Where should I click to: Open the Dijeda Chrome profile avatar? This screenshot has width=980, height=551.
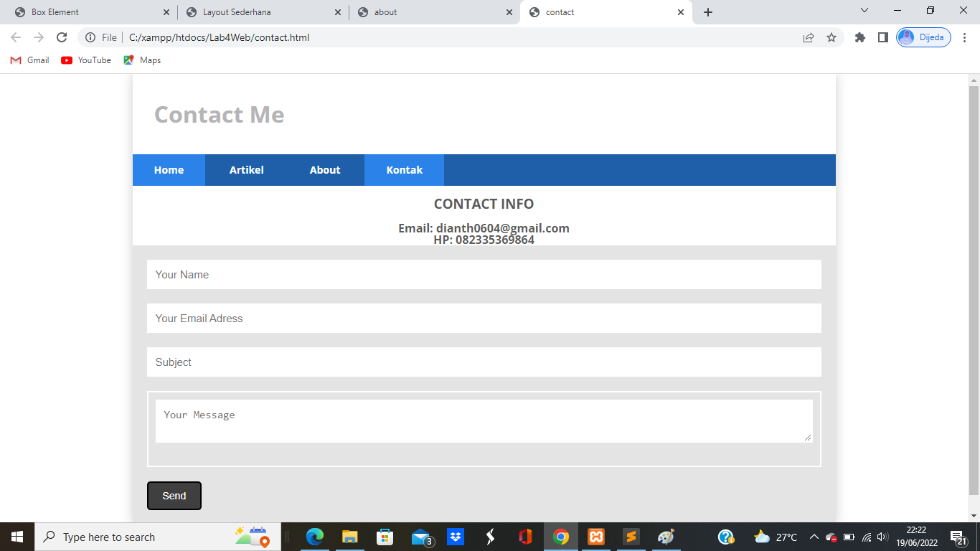(923, 37)
